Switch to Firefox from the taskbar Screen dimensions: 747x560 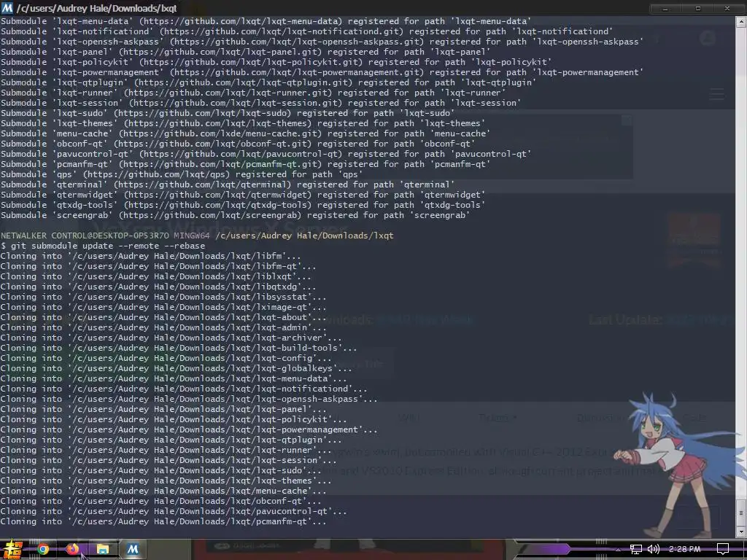click(x=72, y=550)
